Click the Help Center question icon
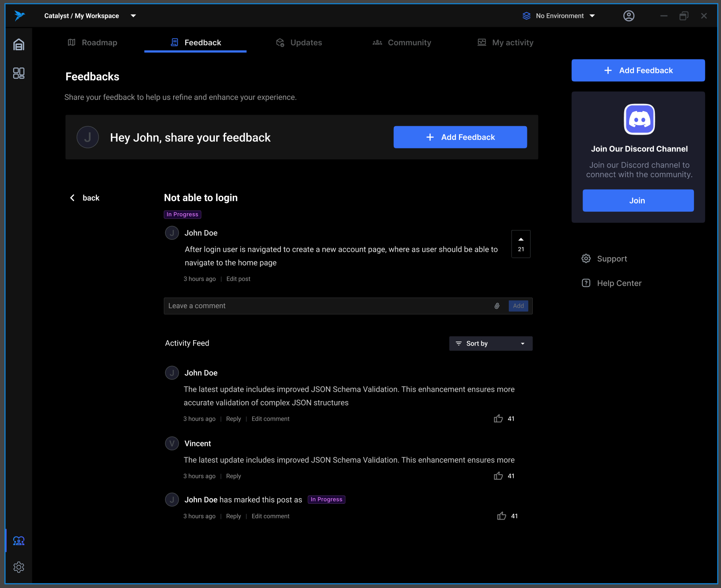721x588 pixels. pos(586,283)
